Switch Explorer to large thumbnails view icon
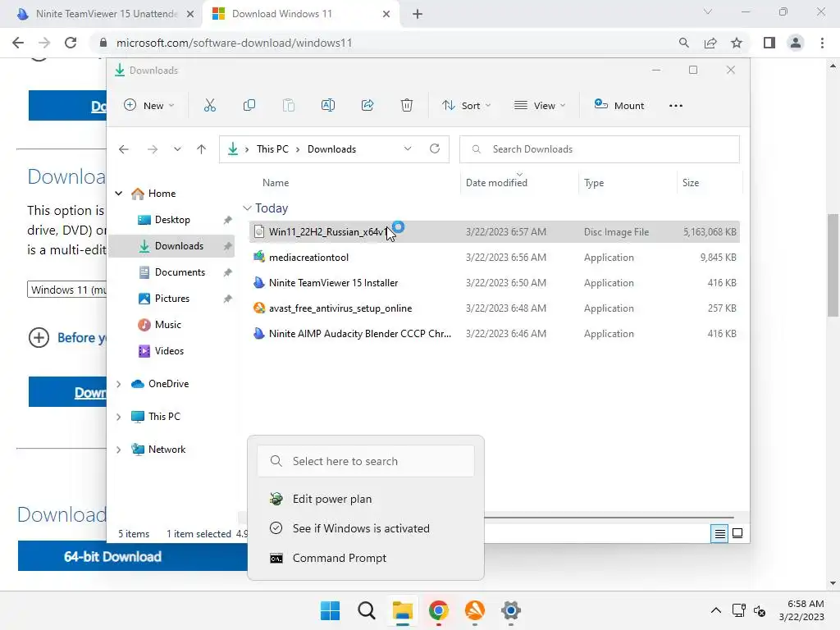This screenshot has width=840, height=630. [x=737, y=533]
